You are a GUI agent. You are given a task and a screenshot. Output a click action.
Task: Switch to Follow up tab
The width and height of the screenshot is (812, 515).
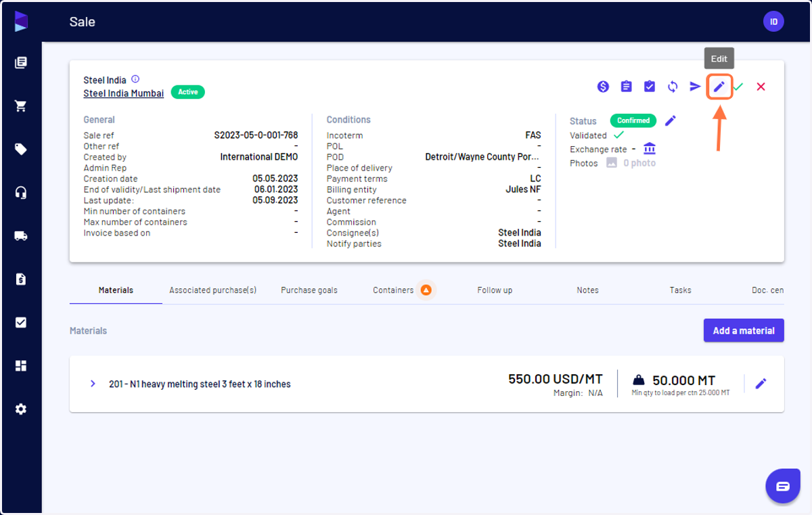click(x=495, y=290)
